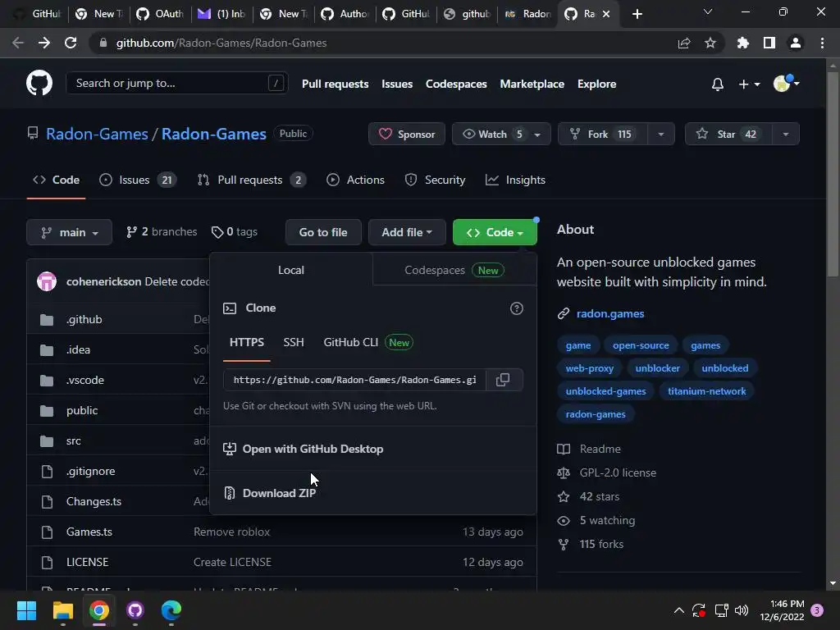Expand the Add file dropdown
This screenshot has height=630, width=840.
(407, 232)
